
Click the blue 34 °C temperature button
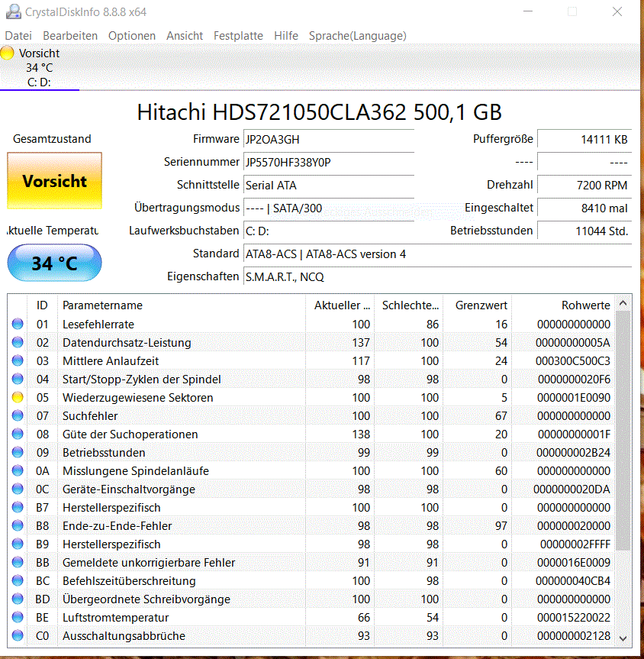[x=55, y=263]
